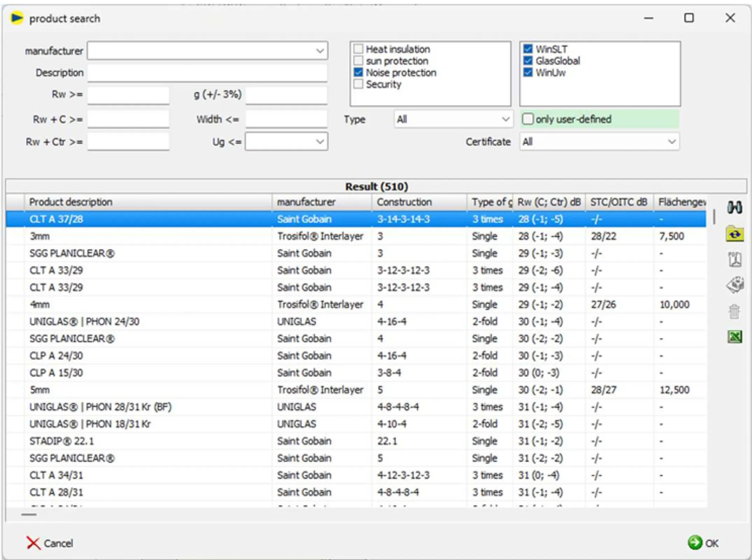The image size is (752, 560).
Task: Toggle the GlasGlobal checkbox
Action: pyautogui.click(x=527, y=61)
